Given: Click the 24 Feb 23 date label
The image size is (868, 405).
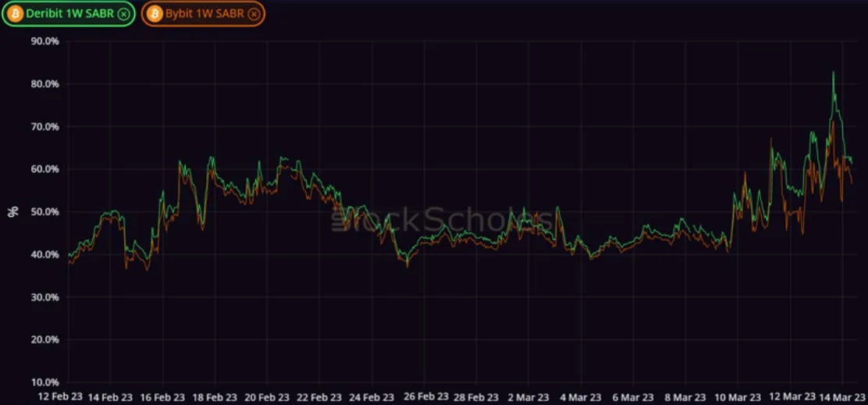Looking at the screenshot, I should point(372,397).
